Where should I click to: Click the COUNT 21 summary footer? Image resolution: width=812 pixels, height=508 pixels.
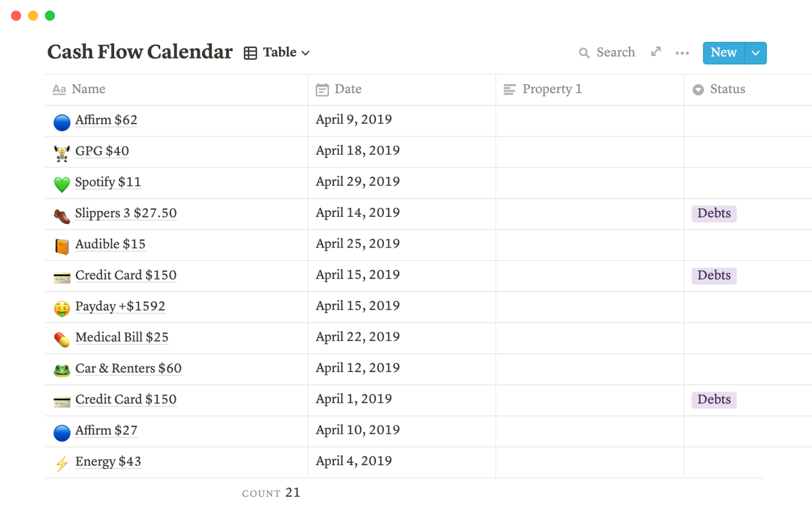pos(271,493)
